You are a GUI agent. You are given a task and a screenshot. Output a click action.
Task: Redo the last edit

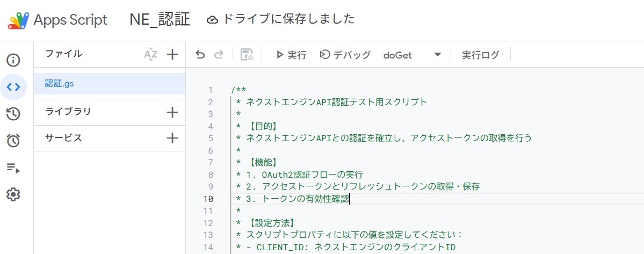[x=219, y=55]
